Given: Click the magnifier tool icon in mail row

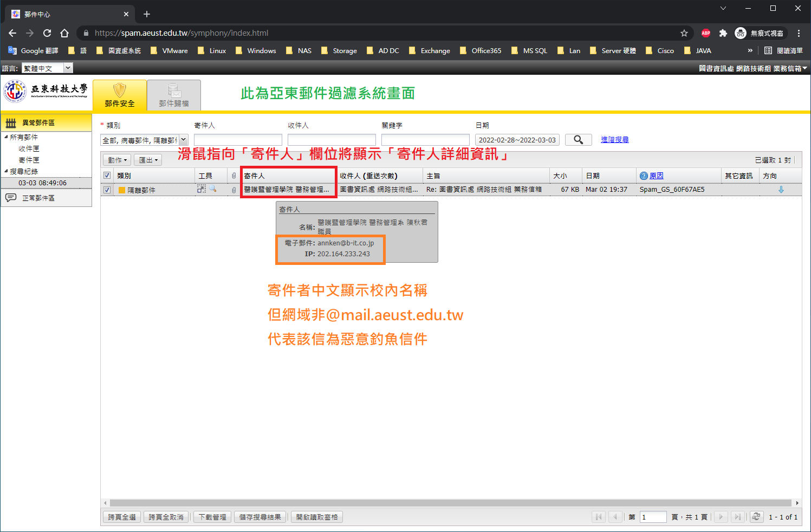Looking at the screenshot, I should pyautogui.click(x=213, y=189).
